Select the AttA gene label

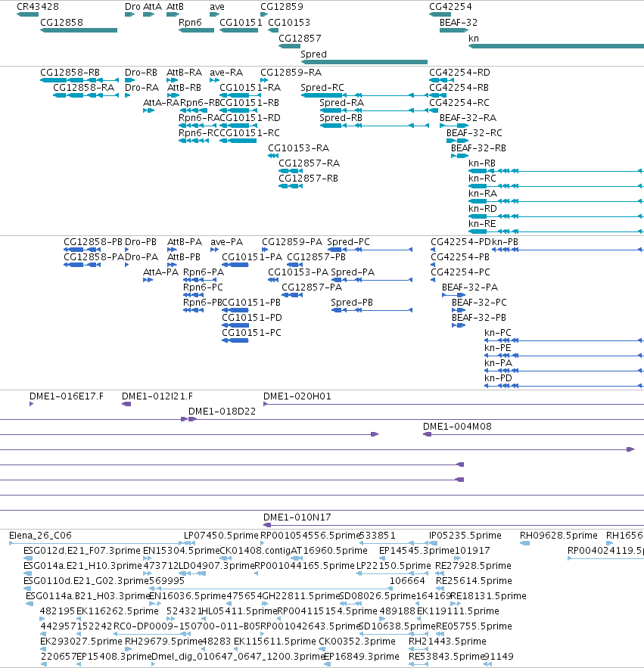152,7
